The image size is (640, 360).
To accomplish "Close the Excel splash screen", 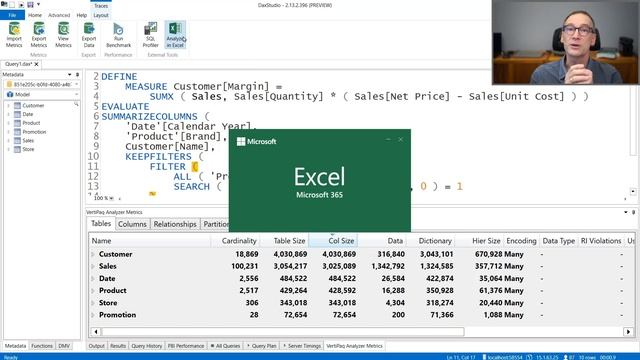I will click(401, 140).
